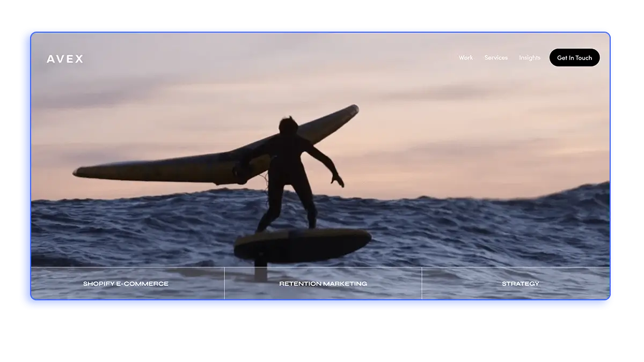644x362 pixels.
Task: Click the hydrofoil board above the water
Action: (x=302, y=244)
